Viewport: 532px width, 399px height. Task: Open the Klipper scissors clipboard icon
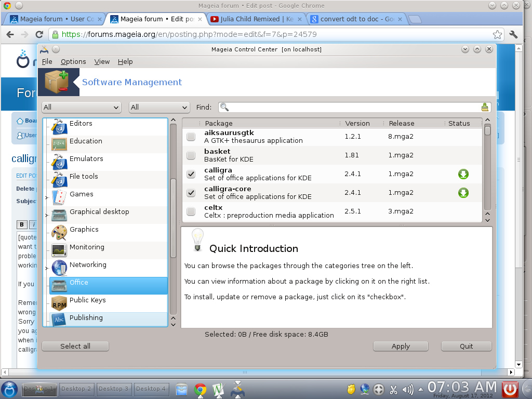tap(393, 390)
